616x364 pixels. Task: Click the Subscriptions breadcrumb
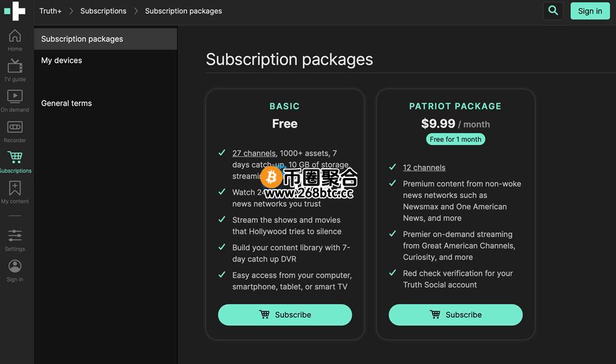click(x=103, y=11)
